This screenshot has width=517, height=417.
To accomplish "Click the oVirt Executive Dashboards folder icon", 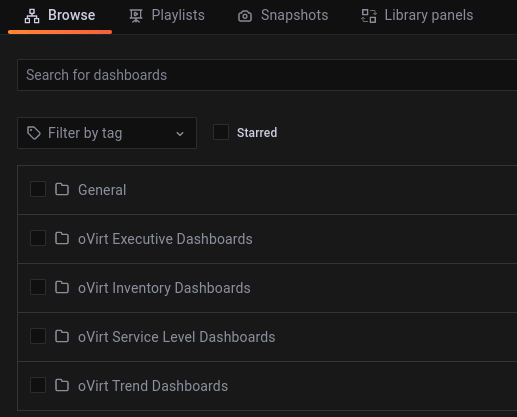I will (62, 238).
